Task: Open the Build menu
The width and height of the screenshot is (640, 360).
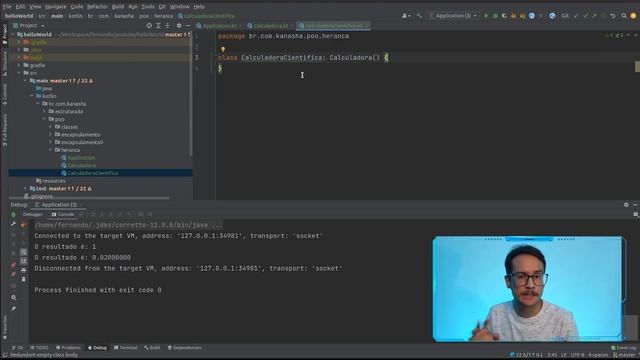Action: tap(118, 7)
